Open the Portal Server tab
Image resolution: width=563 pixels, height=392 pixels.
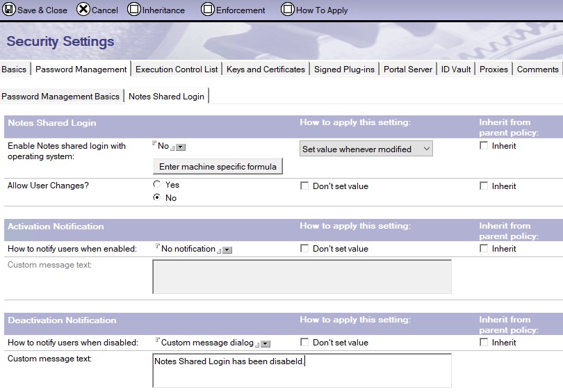[408, 70]
